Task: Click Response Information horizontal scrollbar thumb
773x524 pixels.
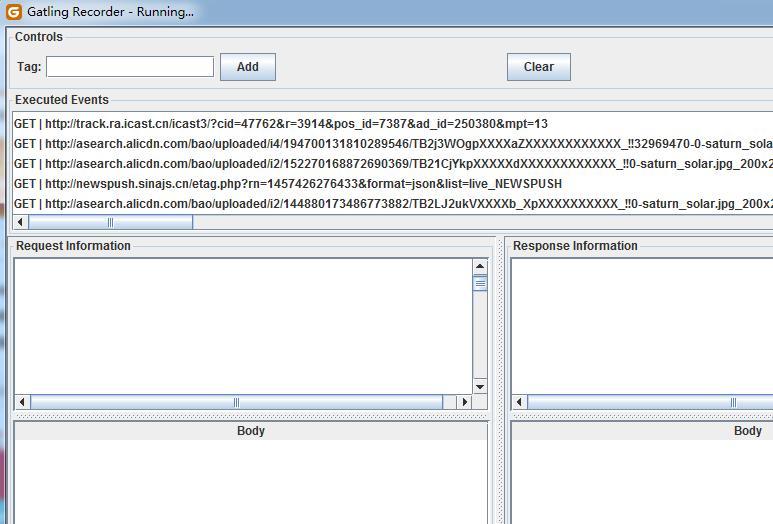Action: pos(650,402)
